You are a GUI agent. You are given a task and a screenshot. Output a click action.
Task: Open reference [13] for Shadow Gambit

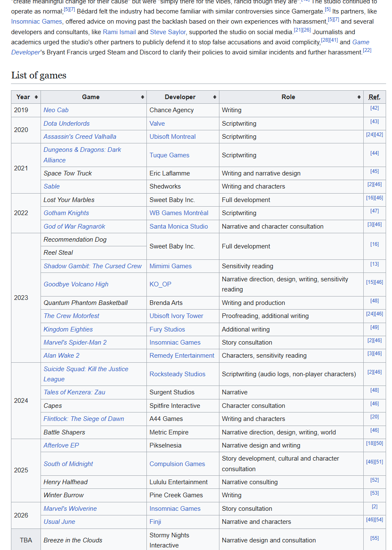pos(374,264)
